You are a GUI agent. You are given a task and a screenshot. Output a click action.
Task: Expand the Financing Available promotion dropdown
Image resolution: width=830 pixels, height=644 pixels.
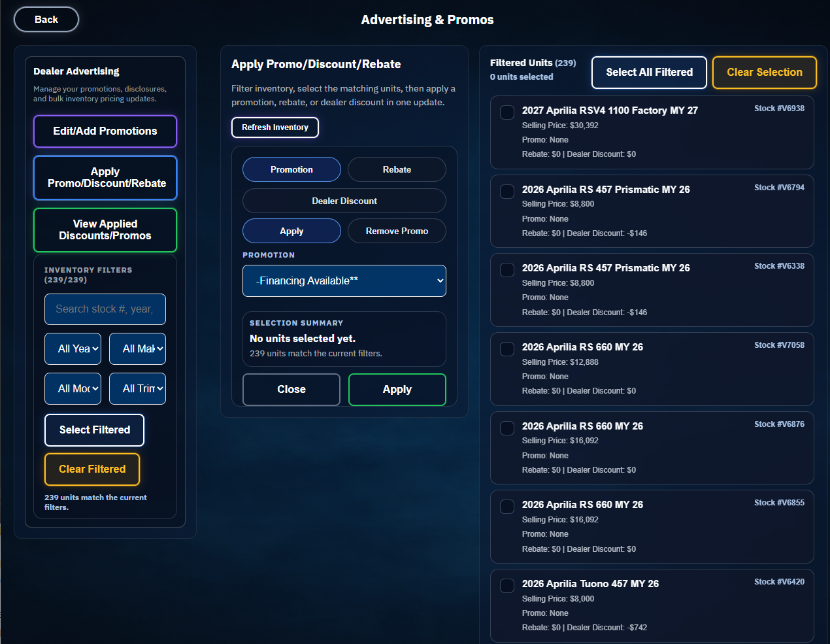coord(344,281)
